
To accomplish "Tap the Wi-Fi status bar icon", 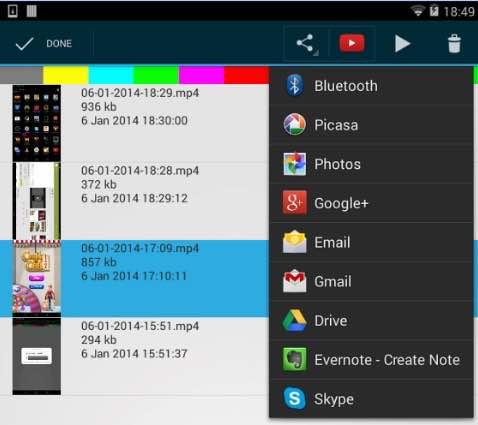I will (417, 11).
